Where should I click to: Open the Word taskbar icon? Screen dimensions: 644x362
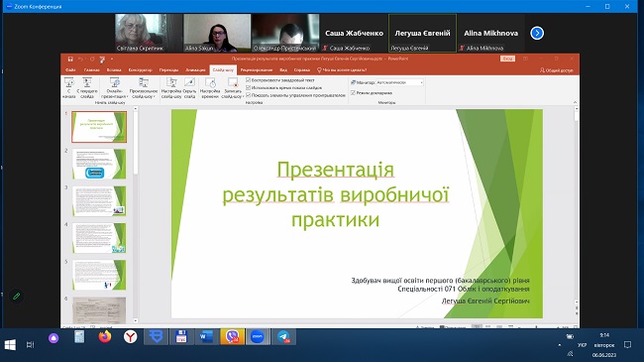(x=207, y=337)
